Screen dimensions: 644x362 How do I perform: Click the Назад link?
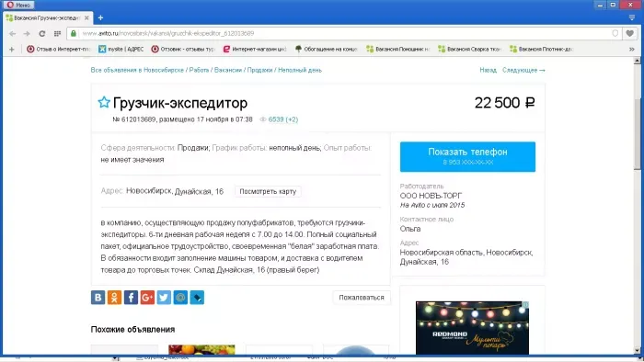488,70
